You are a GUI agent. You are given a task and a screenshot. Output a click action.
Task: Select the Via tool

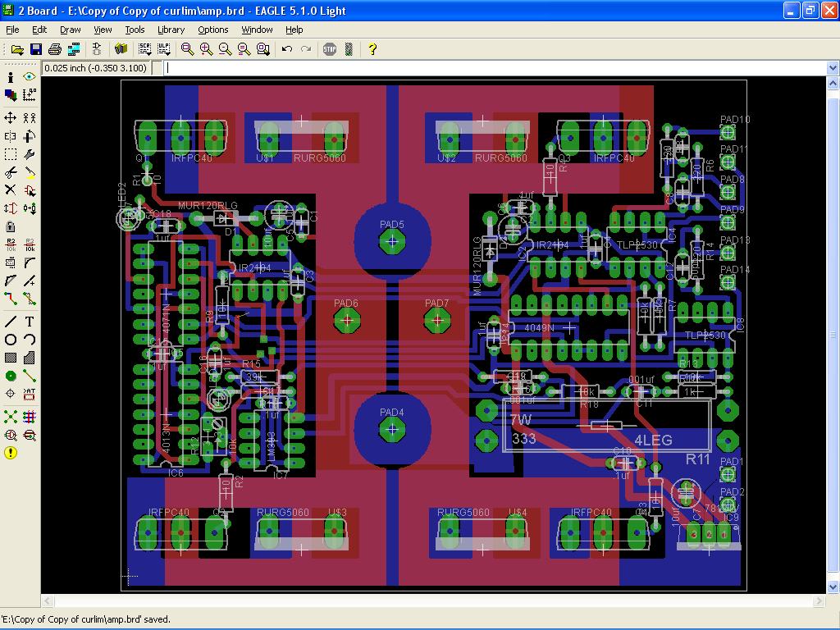click(10, 376)
